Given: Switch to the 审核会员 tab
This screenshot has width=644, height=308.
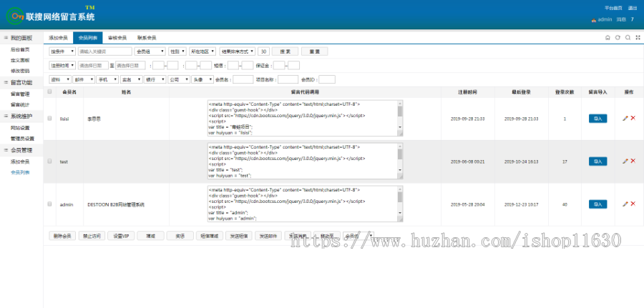Looking at the screenshot, I should pyautogui.click(x=117, y=38).
